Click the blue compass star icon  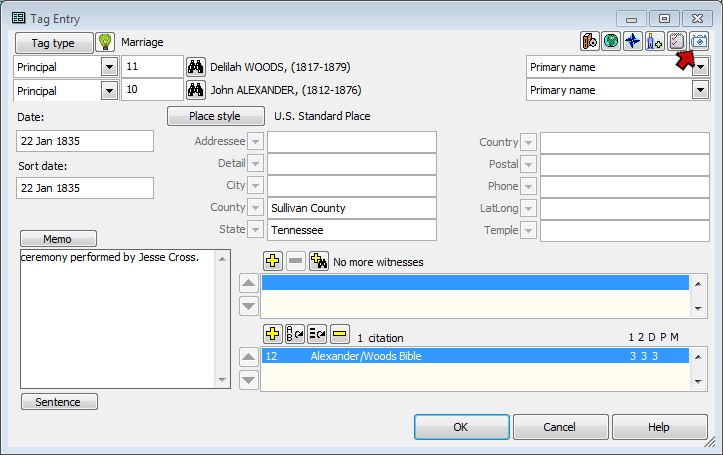pos(633,42)
